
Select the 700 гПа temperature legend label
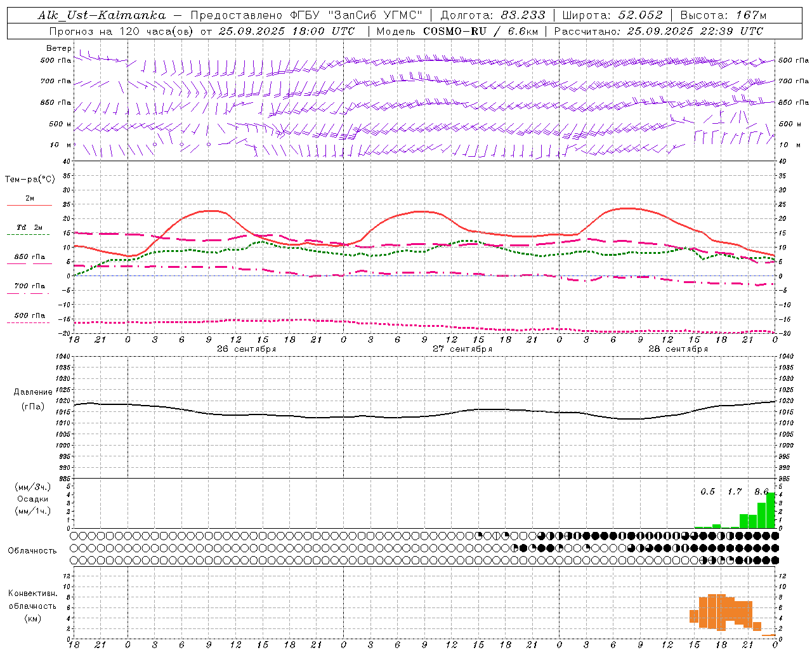point(29,286)
